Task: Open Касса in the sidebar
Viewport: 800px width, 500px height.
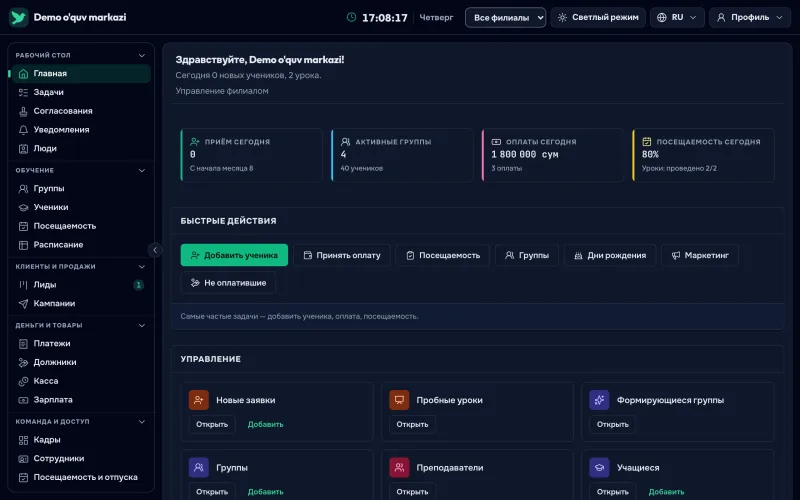Action: pos(81,381)
